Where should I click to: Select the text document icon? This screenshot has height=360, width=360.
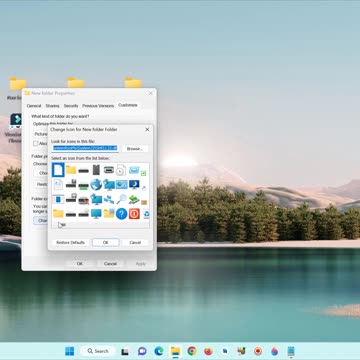58,184
